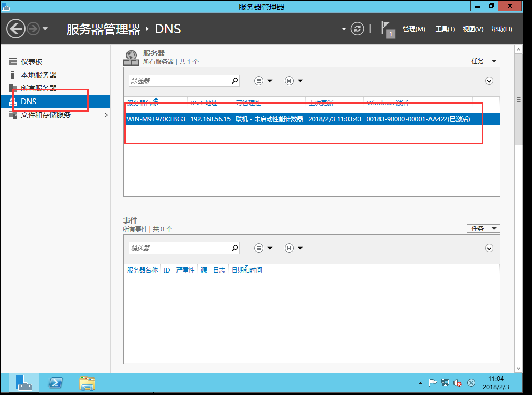This screenshot has height=395, width=532.
Task: Open 任务 dropdown in events section
Action: pyautogui.click(x=484, y=229)
